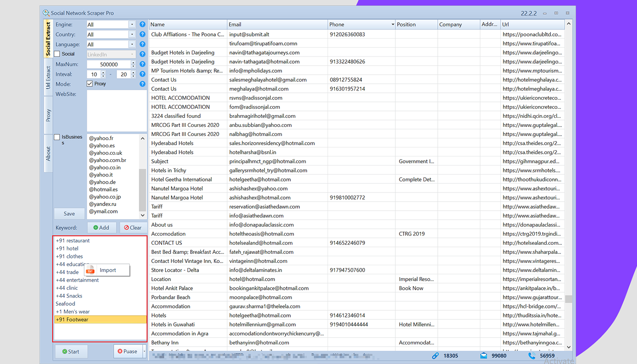Click the help icon next to Country
Viewport: 637px width, 364px height.
142,35
